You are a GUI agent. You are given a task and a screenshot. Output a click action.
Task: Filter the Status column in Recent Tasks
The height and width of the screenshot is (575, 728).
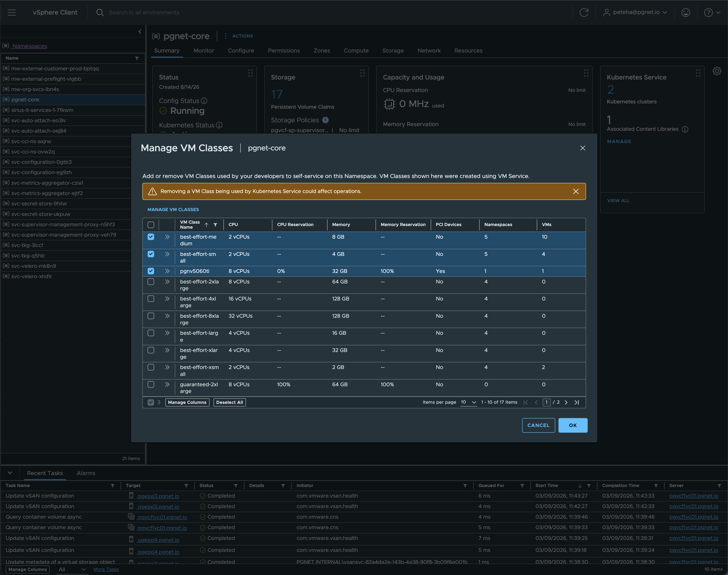(236, 485)
